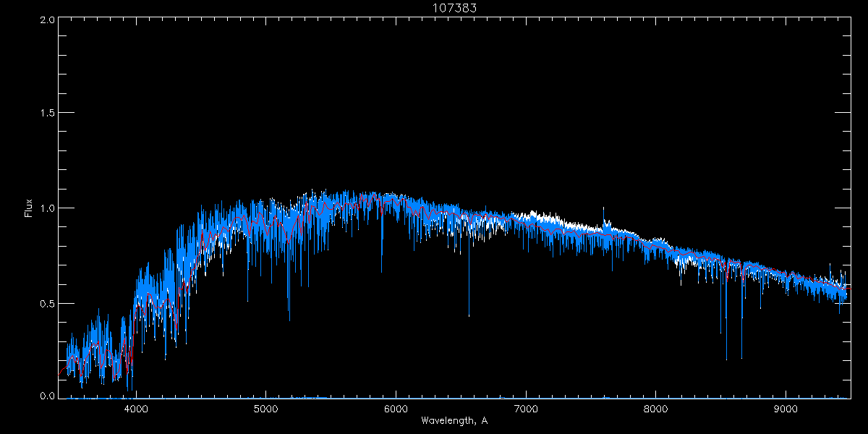This screenshot has height=434, width=868.
Task: Select the 8000 x-axis tick label
Action: coord(656,407)
